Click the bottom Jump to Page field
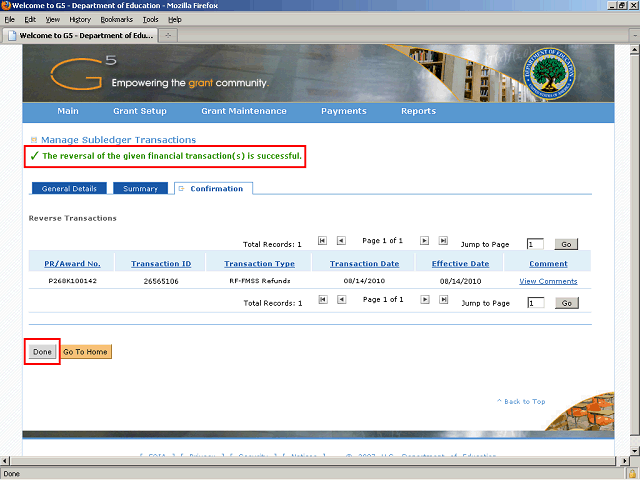The image size is (640, 480). (536, 303)
